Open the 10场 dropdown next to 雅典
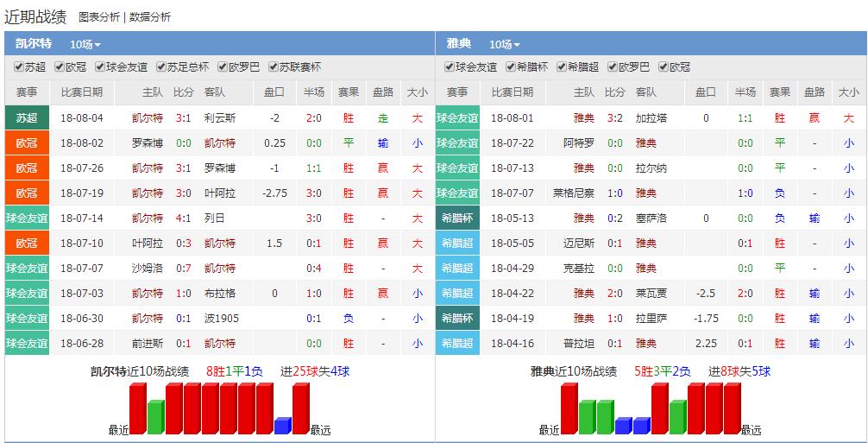The image size is (868, 443). tap(505, 44)
